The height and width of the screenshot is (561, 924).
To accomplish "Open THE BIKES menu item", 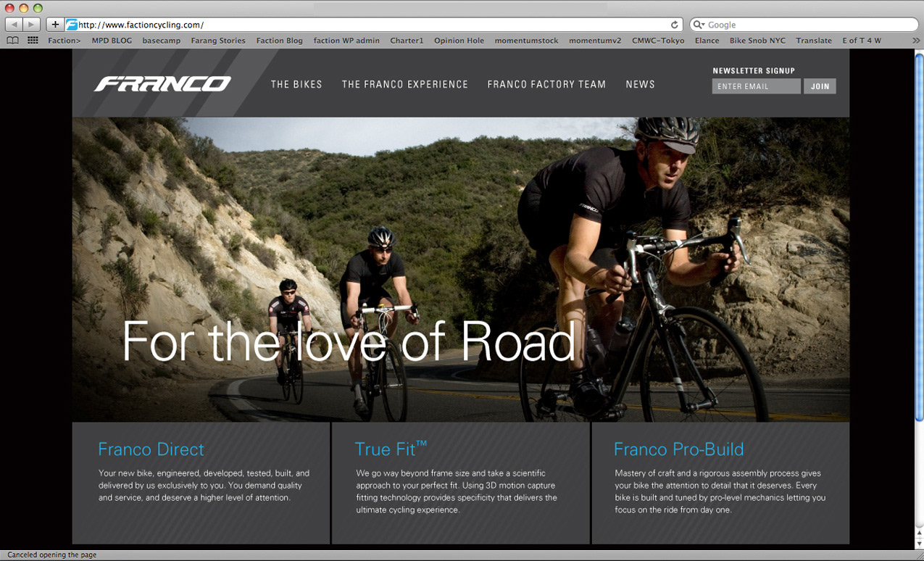I will (x=296, y=85).
